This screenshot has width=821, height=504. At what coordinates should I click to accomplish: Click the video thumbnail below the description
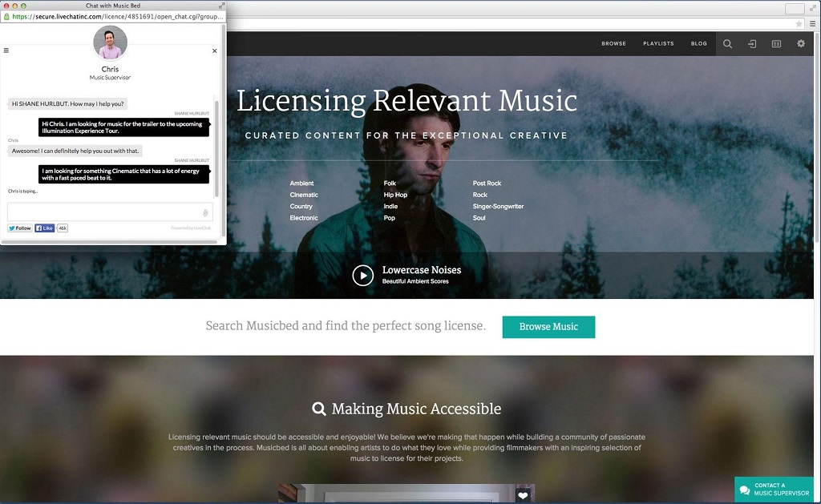tap(406, 494)
